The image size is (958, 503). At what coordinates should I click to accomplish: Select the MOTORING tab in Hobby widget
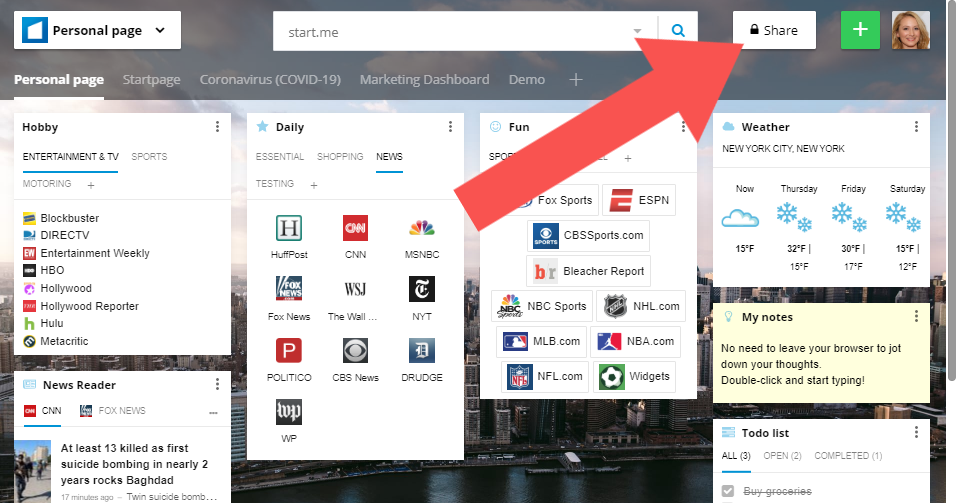coord(47,183)
